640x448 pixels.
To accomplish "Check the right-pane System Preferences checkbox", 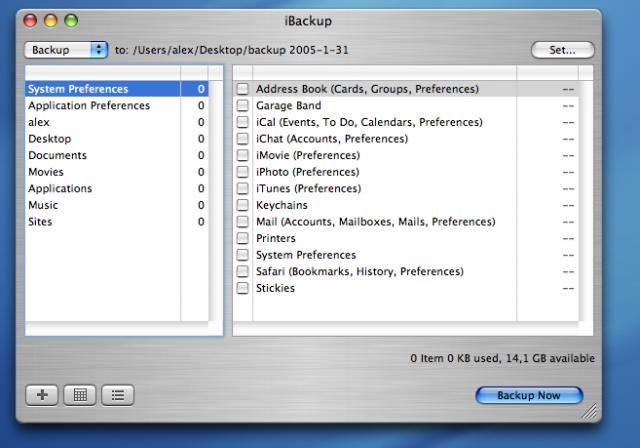I will (242, 255).
